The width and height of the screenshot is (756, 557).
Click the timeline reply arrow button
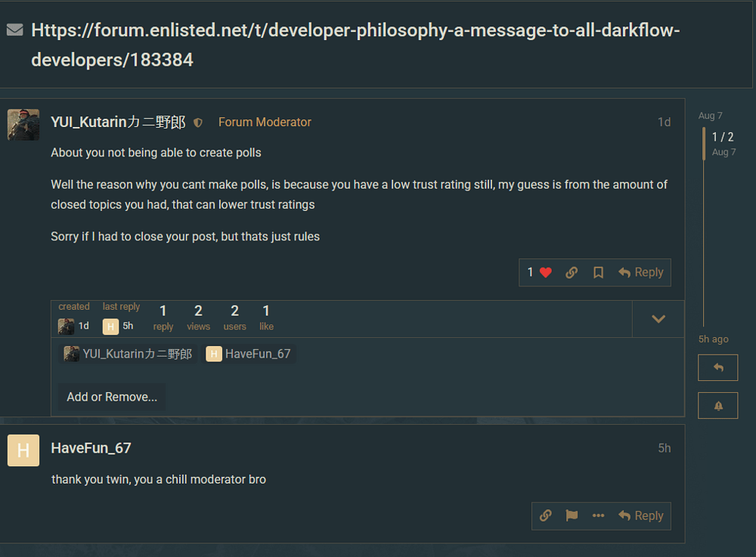718,367
